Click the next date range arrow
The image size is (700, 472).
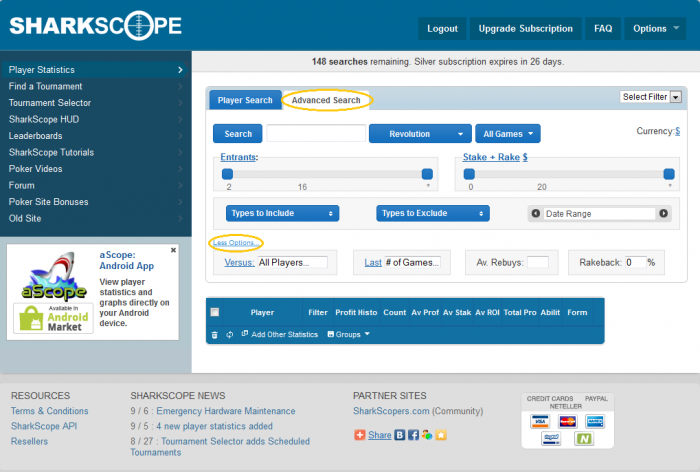663,213
